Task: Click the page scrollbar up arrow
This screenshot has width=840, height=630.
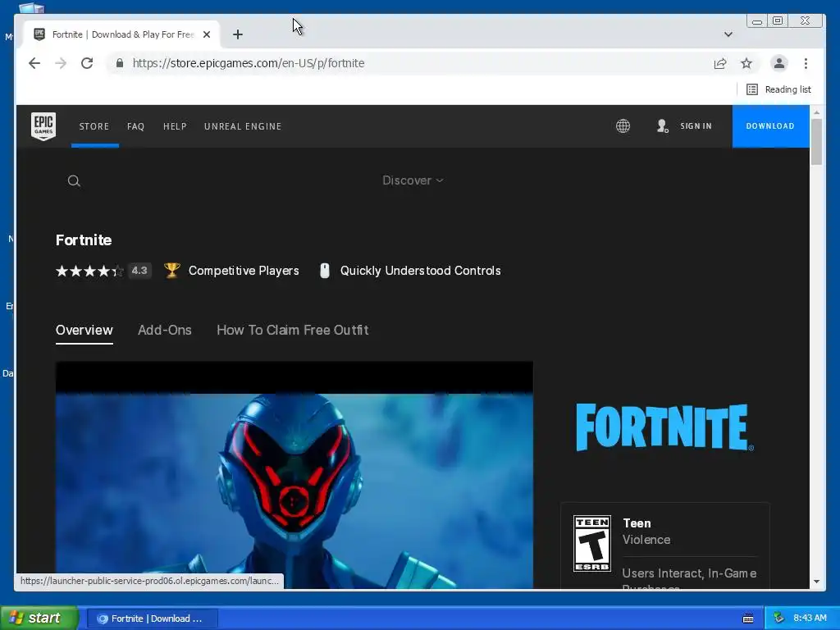Action: click(816, 112)
